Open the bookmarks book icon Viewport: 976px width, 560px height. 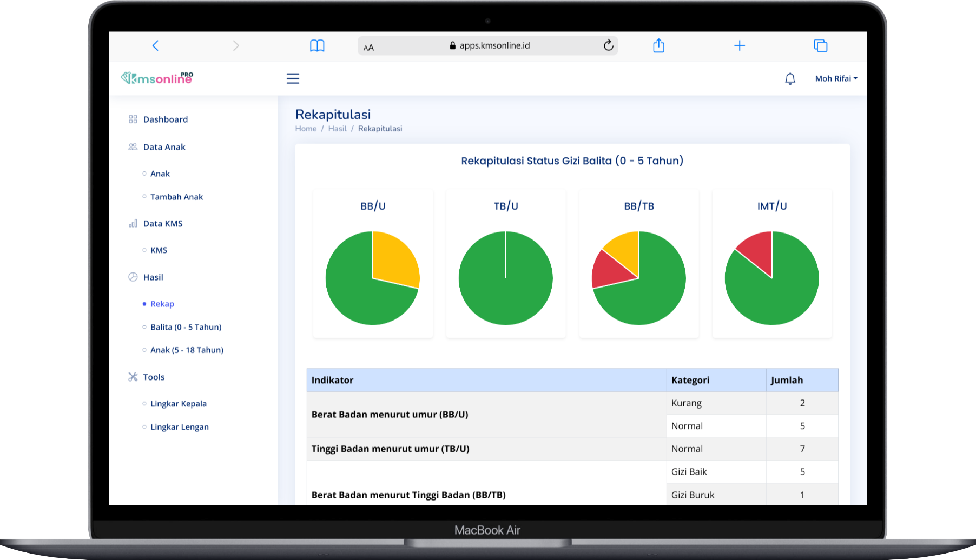317,46
